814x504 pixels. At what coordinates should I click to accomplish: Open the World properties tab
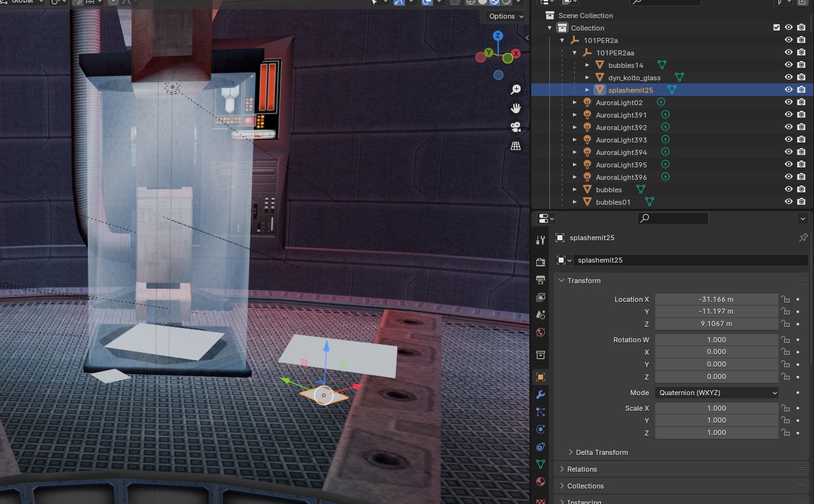(x=540, y=332)
